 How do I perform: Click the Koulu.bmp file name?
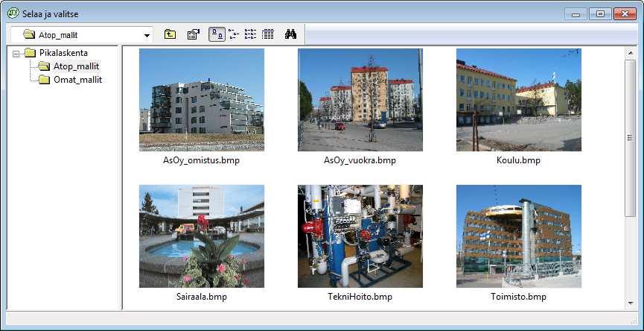coord(518,160)
